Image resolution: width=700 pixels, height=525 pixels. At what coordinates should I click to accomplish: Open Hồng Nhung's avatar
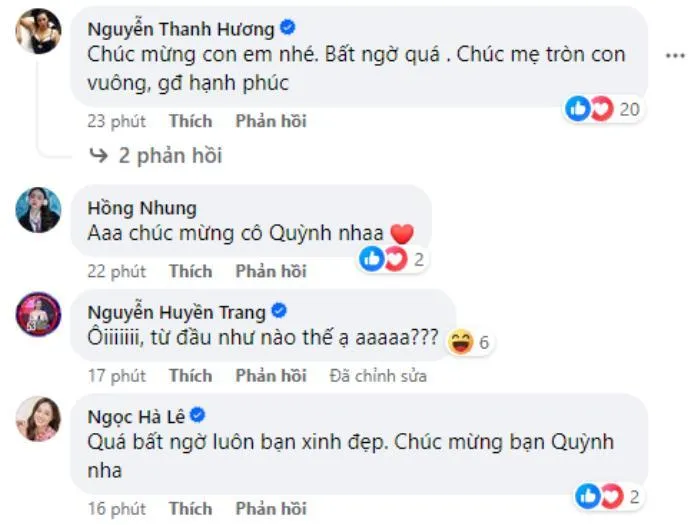click(38, 210)
